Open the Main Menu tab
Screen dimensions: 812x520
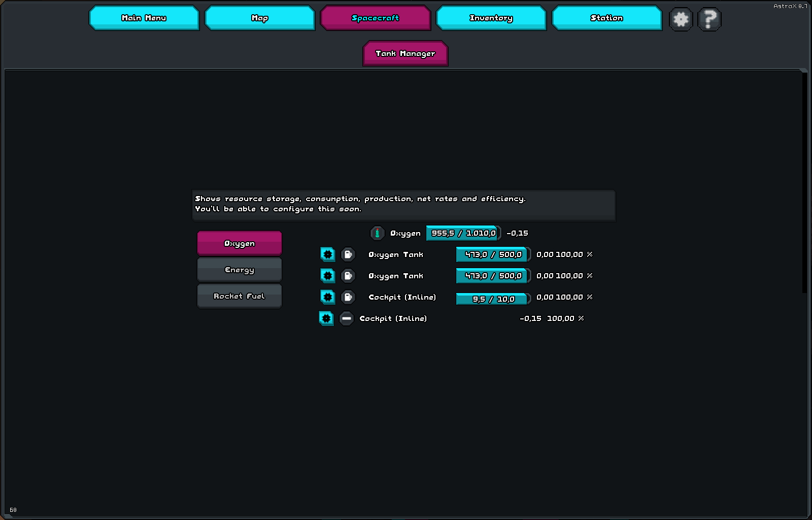pos(144,18)
